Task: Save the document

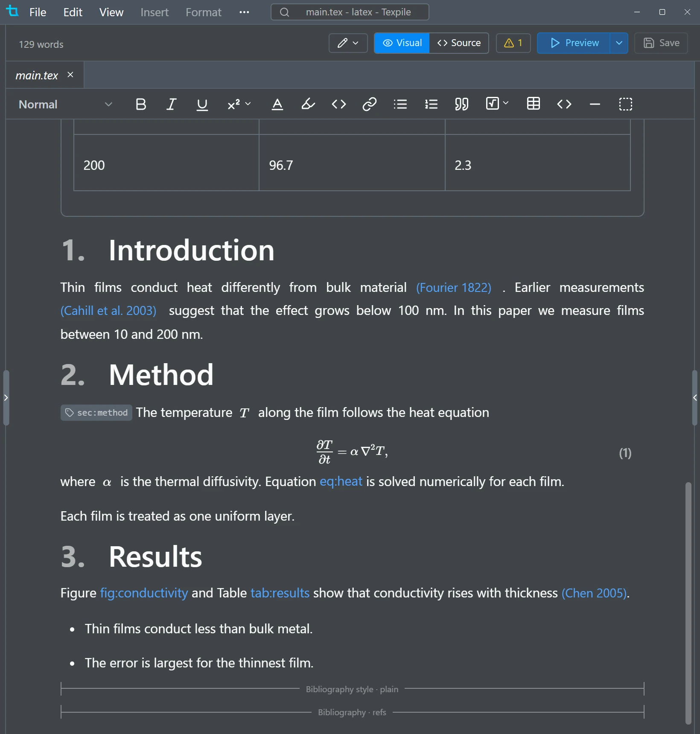Action: pyautogui.click(x=661, y=43)
